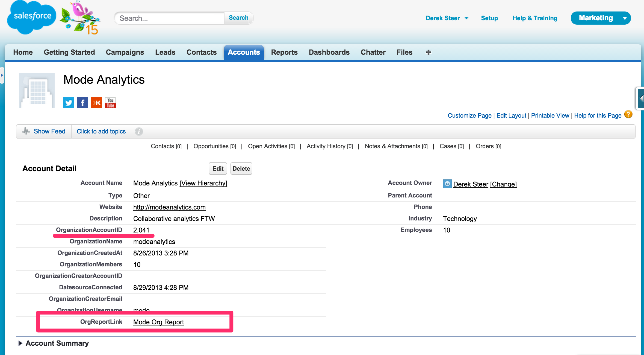Image resolution: width=644 pixels, height=355 pixels.
Task: Click the OrganizationName value modeanalytics
Action: [154, 242]
